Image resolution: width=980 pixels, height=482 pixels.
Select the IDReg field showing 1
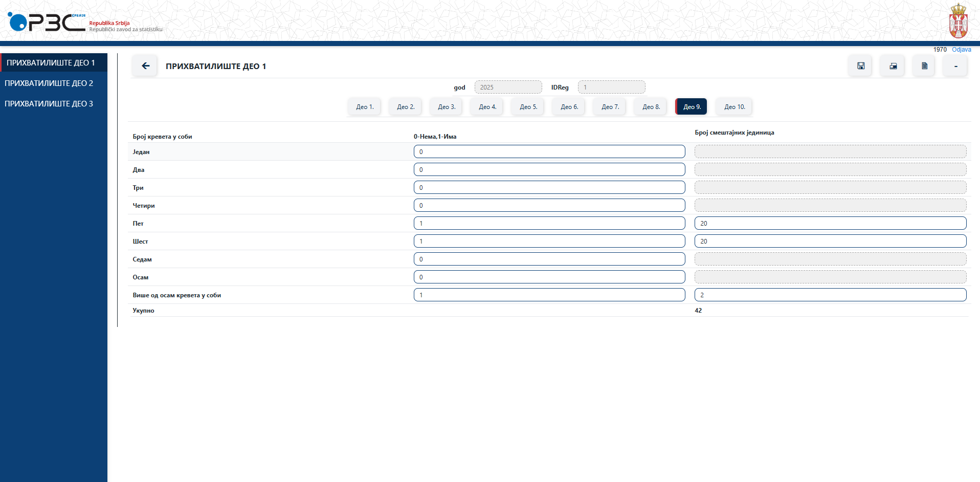(611, 87)
